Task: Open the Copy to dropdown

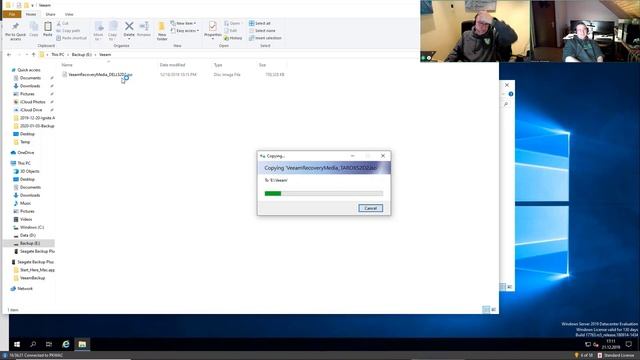Action: (x=113, y=31)
